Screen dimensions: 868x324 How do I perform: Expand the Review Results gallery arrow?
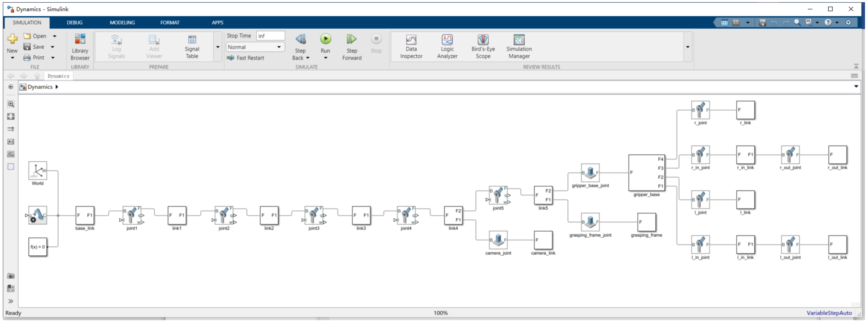688,47
